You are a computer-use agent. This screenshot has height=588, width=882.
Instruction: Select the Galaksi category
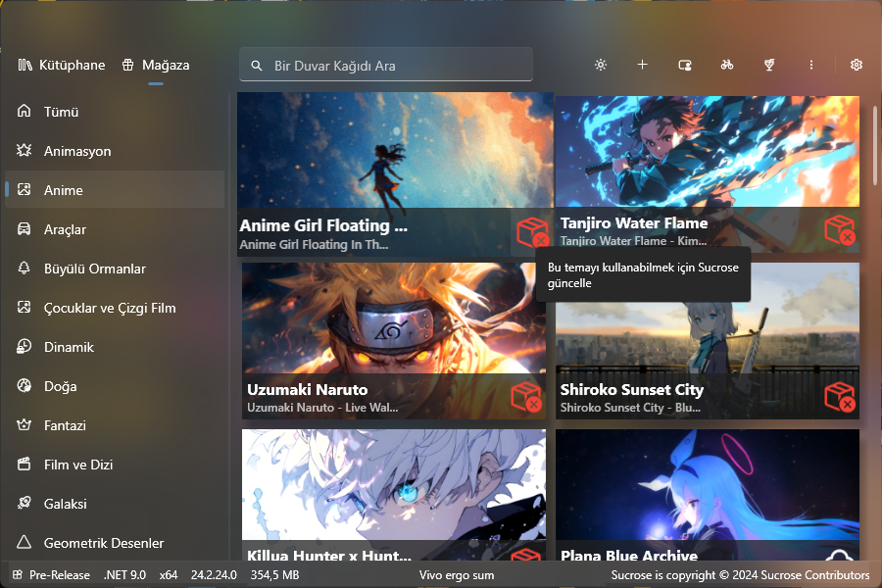pyautogui.click(x=115, y=504)
